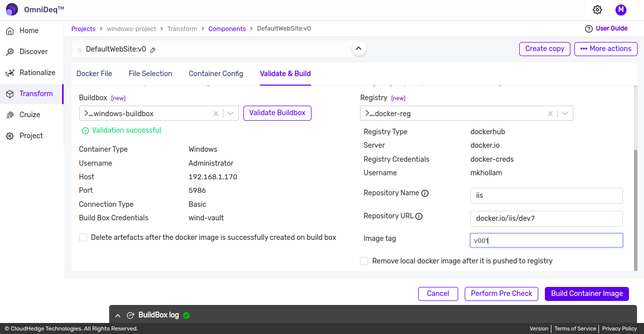Screen dimensions: 644x334
Task: Clear the docker-reg registry selection
Action: (550, 114)
